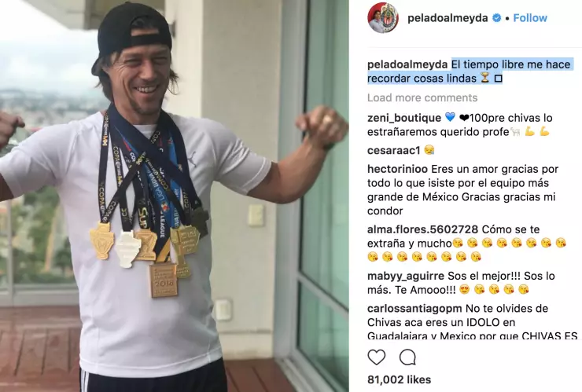Expand comments with Load more comments
The image size is (582, 392).
coord(422,97)
